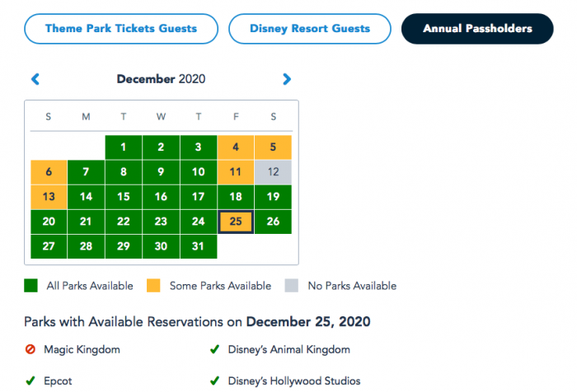This screenshot has width=577, height=392.
Task: Click the green All Parks Available swatch
Action: pyautogui.click(x=31, y=286)
